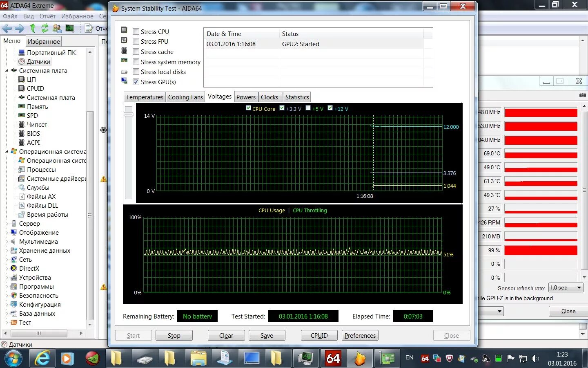Open Время работы in the tree

[47, 215]
